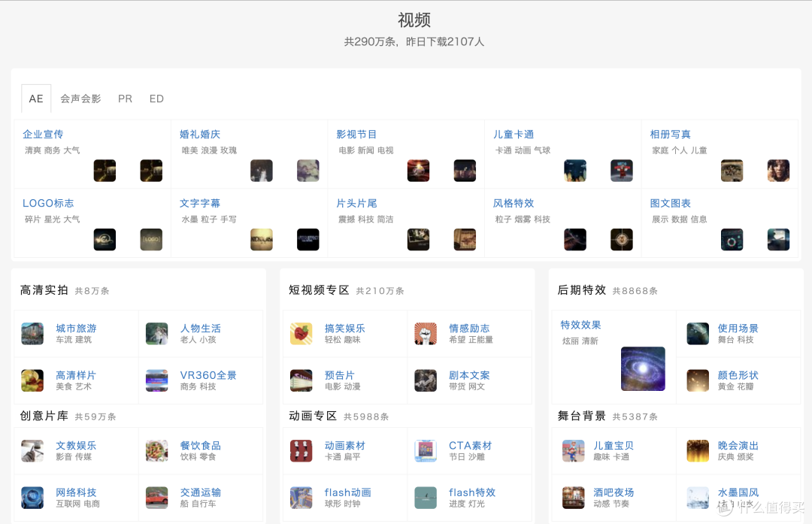Open the 相册写真 category link
The image size is (812, 524).
pos(670,134)
